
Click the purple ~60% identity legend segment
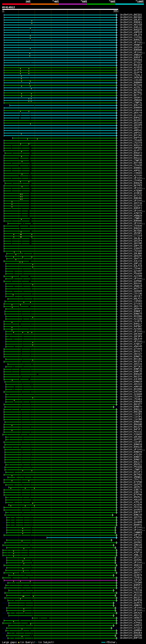[x=73, y=4]
